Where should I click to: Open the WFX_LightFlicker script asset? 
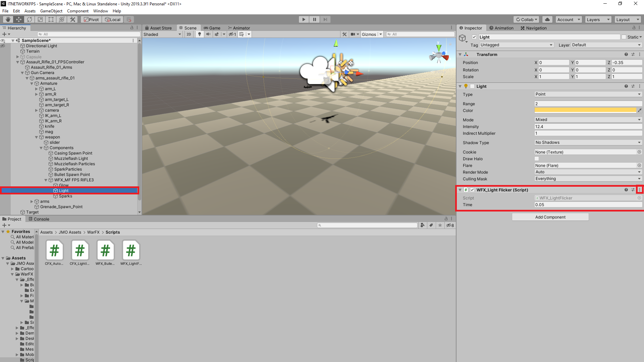coord(131,250)
